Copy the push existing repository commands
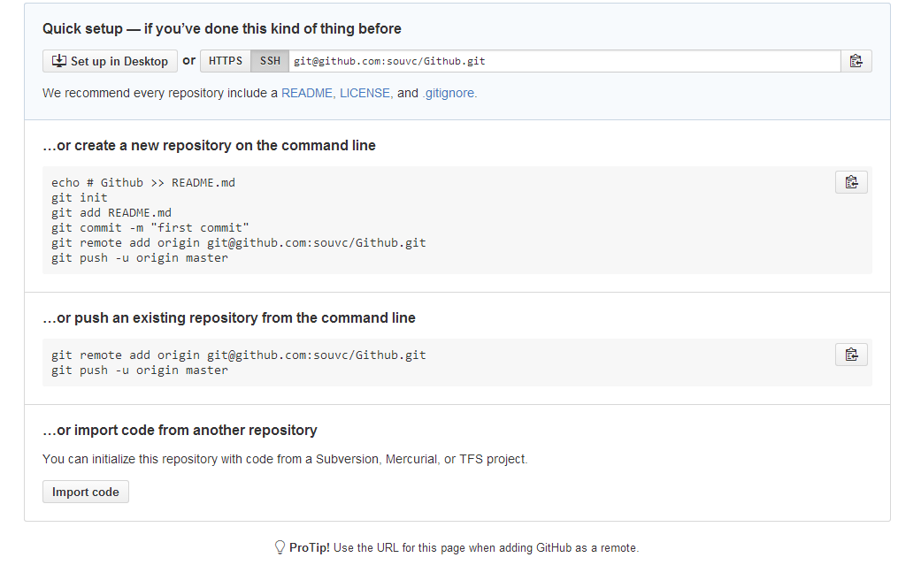898x588 pixels. (851, 355)
